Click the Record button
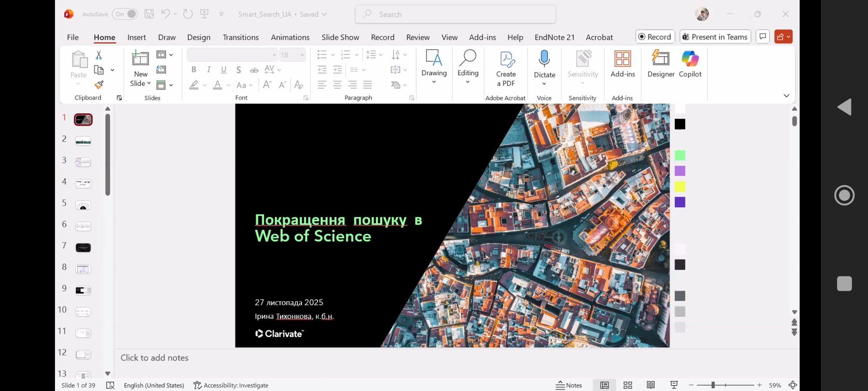868x391 pixels. tap(655, 37)
